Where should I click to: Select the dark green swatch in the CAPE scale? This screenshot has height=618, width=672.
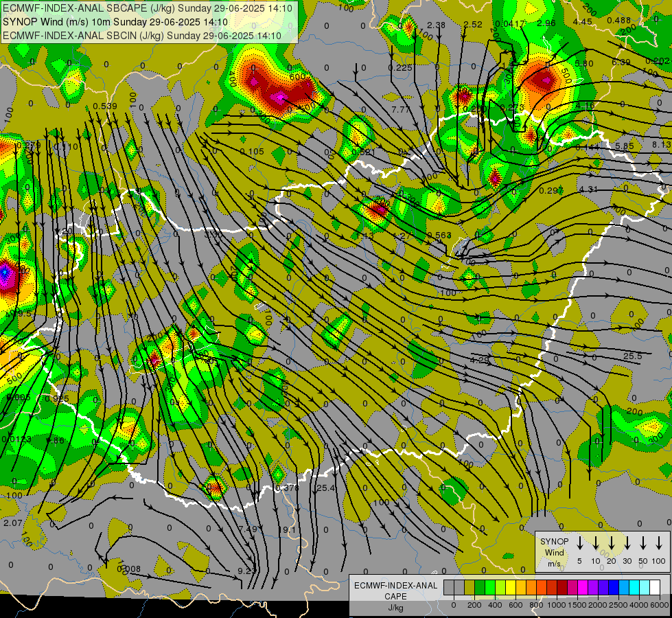point(480,587)
